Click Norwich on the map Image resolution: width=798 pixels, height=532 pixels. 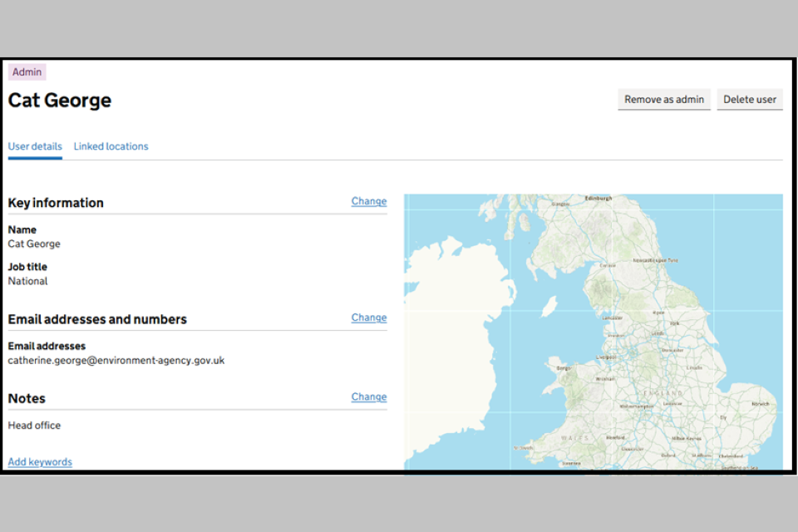click(760, 404)
